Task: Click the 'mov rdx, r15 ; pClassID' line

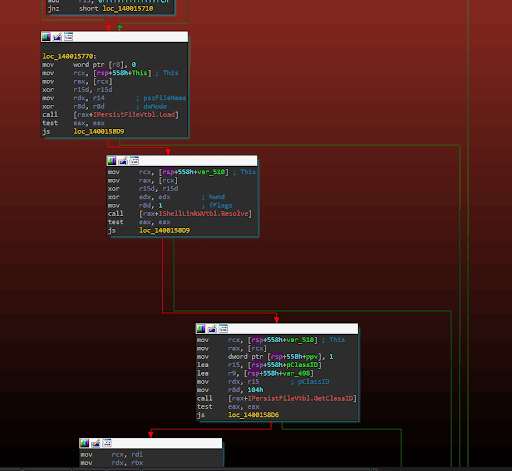Action: pyautogui.click(x=263, y=382)
